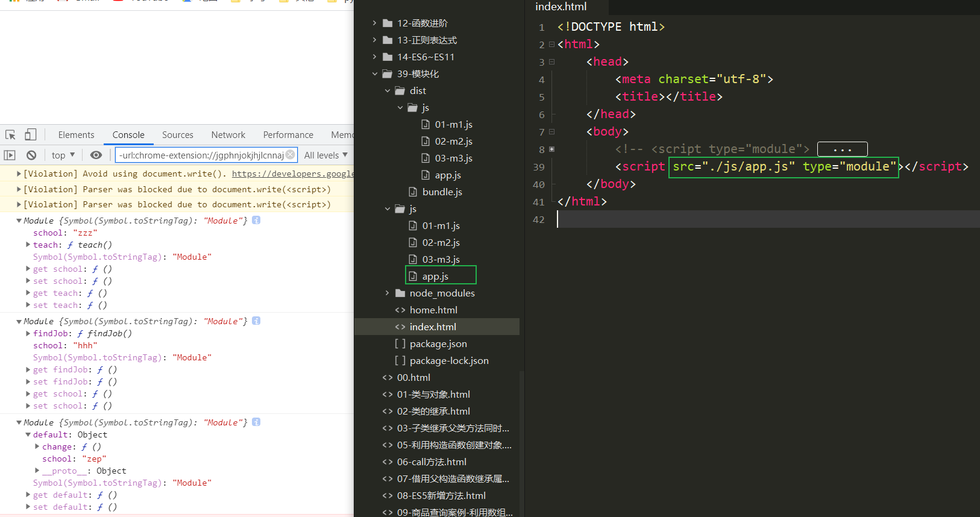Switch to the Network tab
This screenshot has width=980, height=517.
pos(228,135)
